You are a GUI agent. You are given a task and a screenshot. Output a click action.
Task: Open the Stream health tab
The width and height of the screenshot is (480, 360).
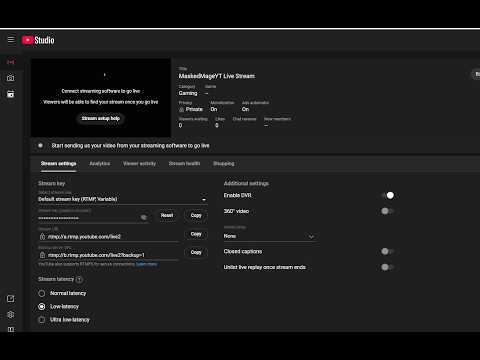click(184, 163)
